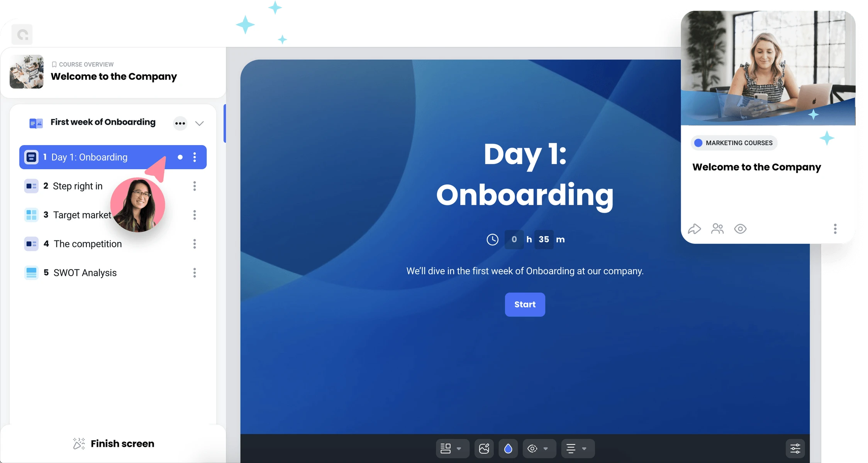Click the First week of Onboarding lesson icon
This screenshot has width=868, height=463.
tap(36, 123)
